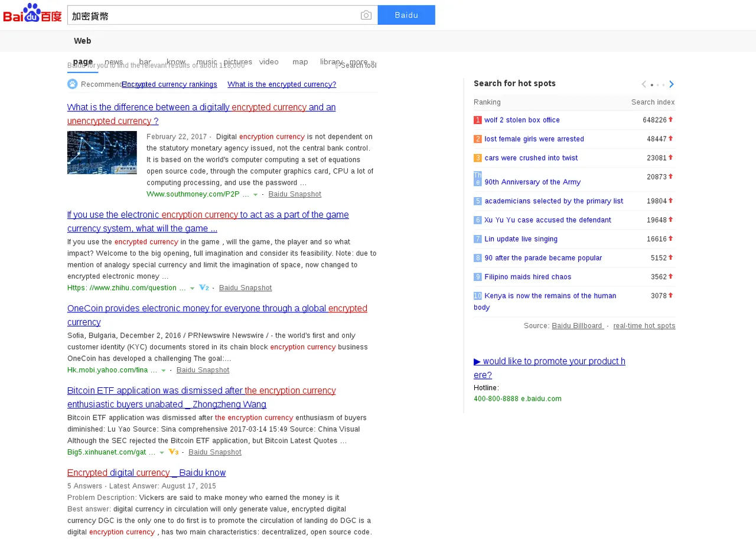Click the index value 23081
The image size is (756, 539).
point(657,158)
